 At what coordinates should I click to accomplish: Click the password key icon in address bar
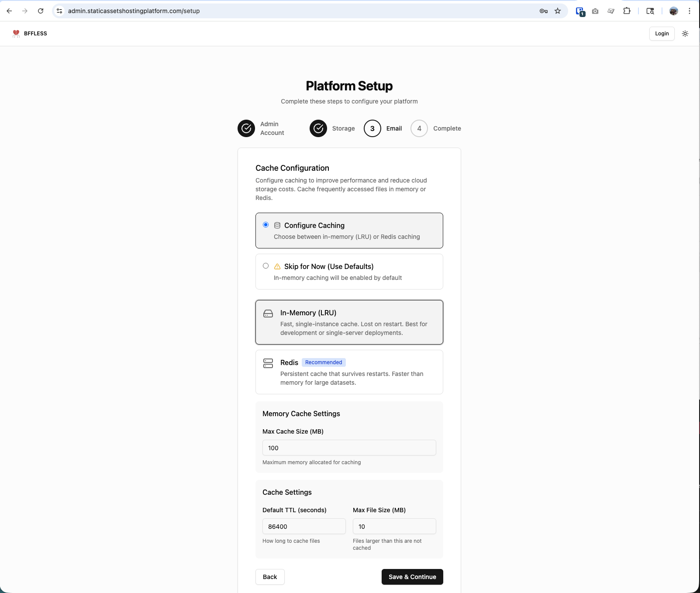click(544, 11)
